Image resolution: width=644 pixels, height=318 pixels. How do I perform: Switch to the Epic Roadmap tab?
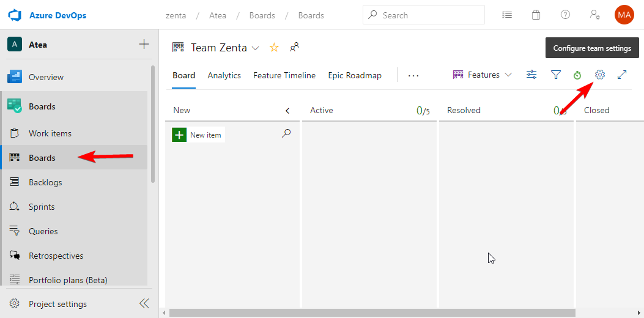coord(355,76)
